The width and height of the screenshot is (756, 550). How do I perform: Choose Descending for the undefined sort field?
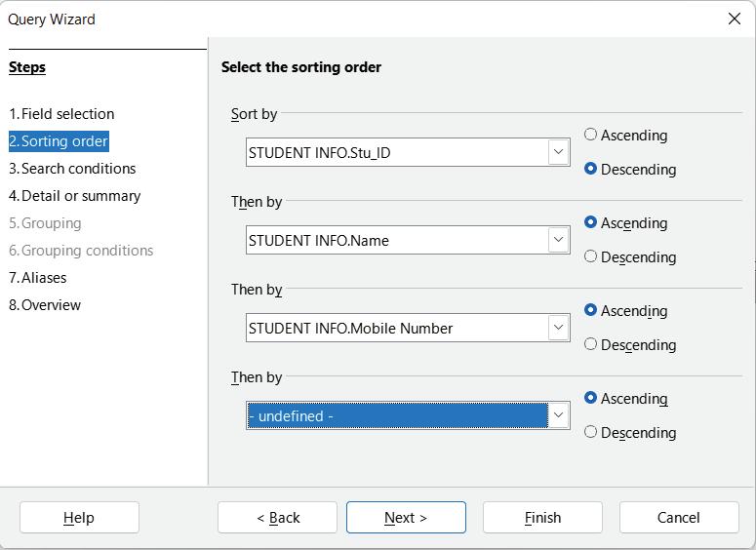[x=591, y=432]
